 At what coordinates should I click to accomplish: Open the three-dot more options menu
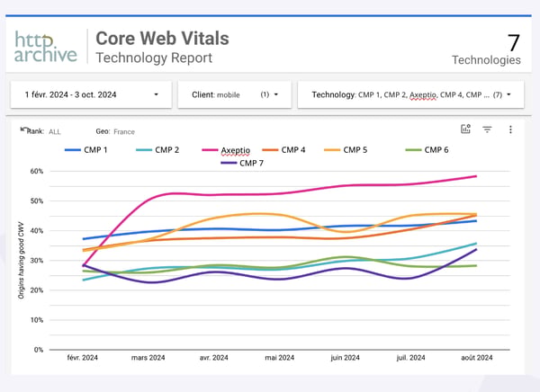(x=510, y=129)
